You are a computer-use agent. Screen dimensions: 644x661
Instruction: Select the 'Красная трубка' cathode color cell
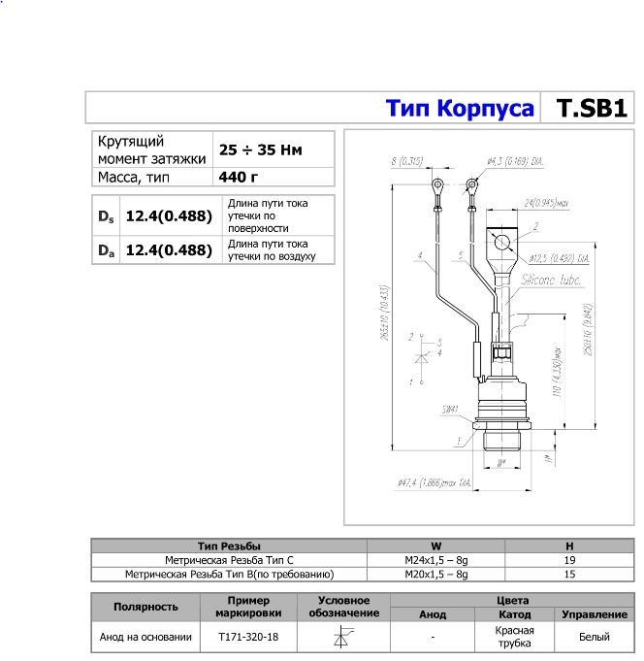click(x=514, y=637)
